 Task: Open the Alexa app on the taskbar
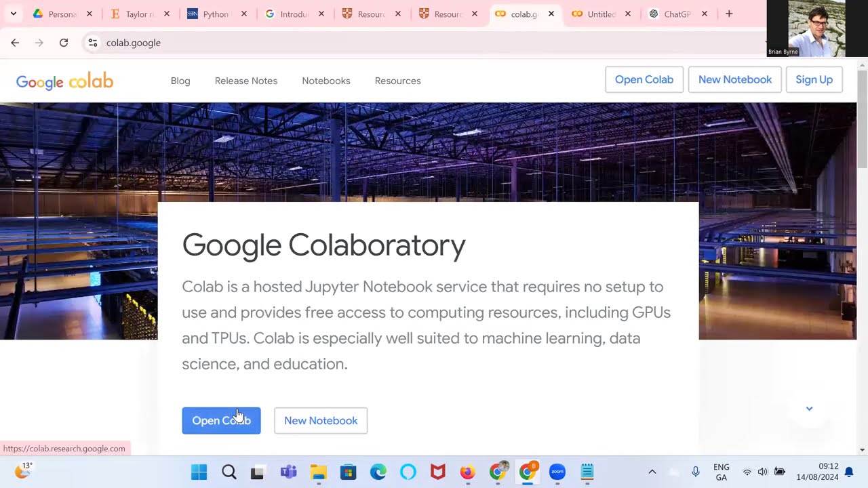[x=408, y=472]
